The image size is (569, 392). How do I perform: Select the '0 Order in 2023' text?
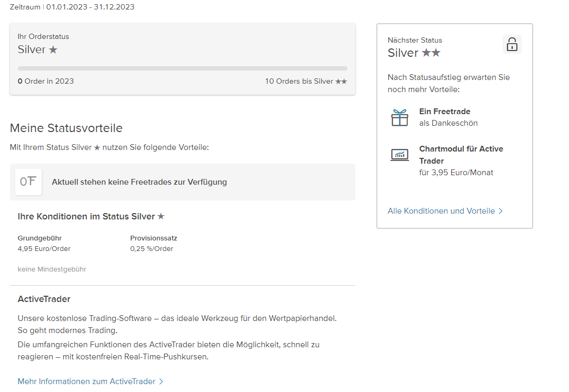[x=46, y=82]
